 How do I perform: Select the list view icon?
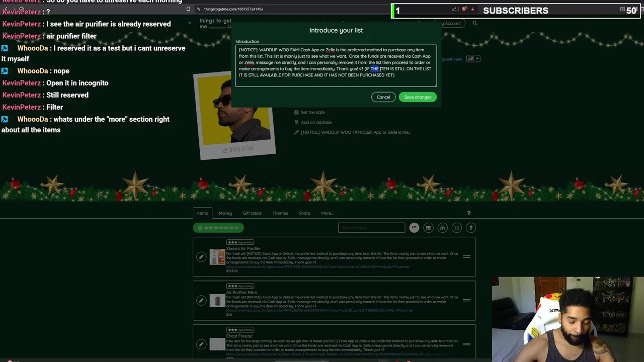[x=414, y=228]
